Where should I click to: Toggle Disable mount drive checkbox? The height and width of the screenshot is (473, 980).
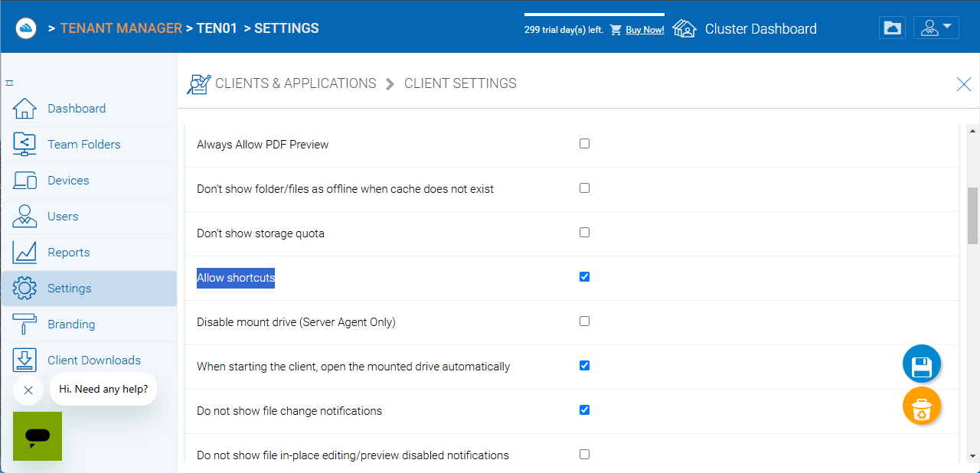pyautogui.click(x=584, y=321)
